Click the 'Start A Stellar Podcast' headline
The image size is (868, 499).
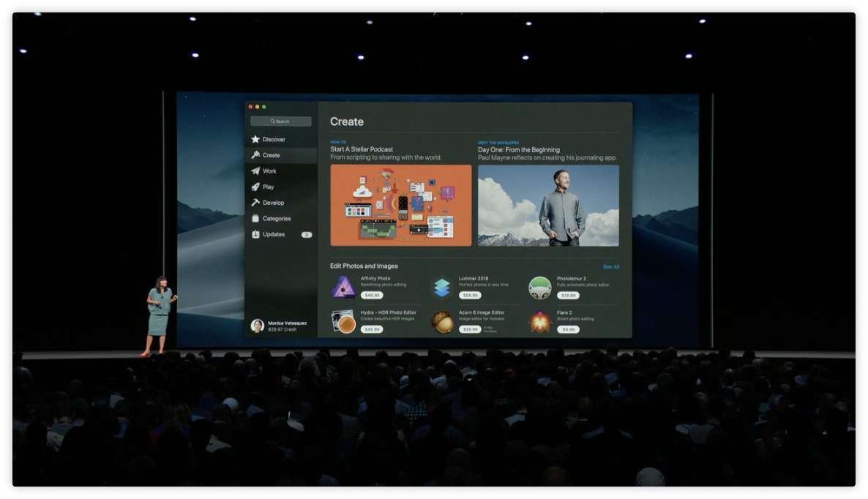362,149
